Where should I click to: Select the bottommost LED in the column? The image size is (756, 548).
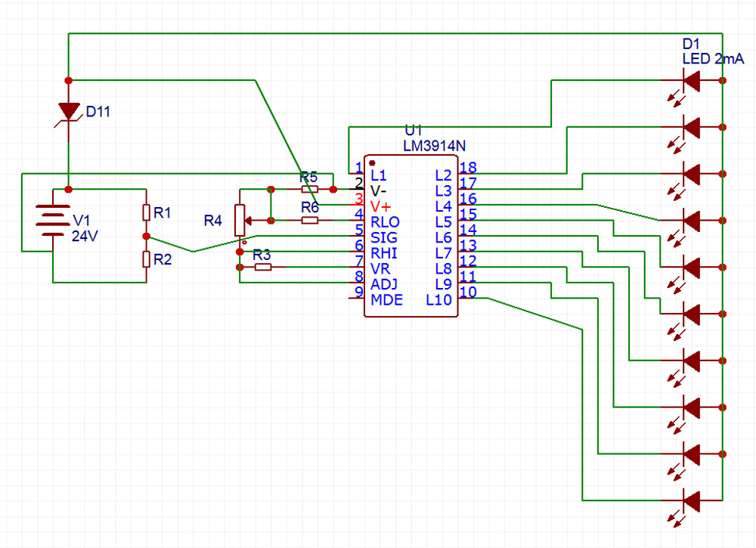688,502
